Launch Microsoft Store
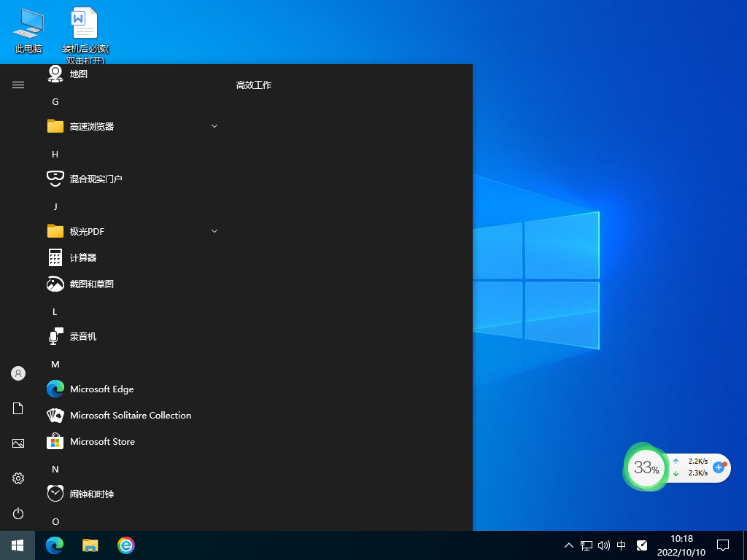Image resolution: width=747 pixels, height=560 pixels. tap(102, 441)
